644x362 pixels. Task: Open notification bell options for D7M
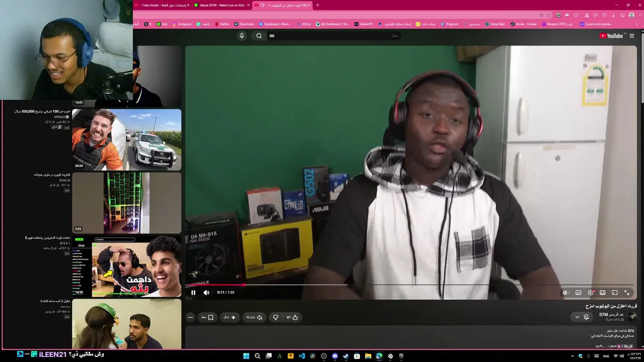pyautogui.click(x=582, y=317)
